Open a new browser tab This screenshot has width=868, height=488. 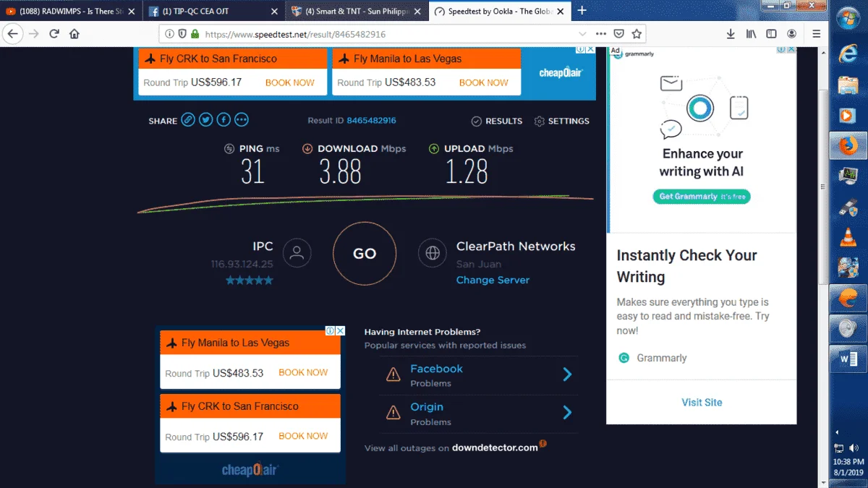click(582, 11)
